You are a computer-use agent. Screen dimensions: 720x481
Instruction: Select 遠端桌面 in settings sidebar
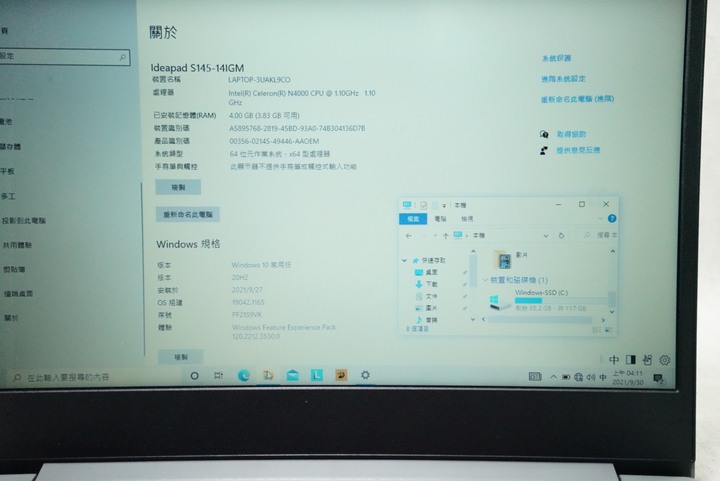tap(18, 294)
